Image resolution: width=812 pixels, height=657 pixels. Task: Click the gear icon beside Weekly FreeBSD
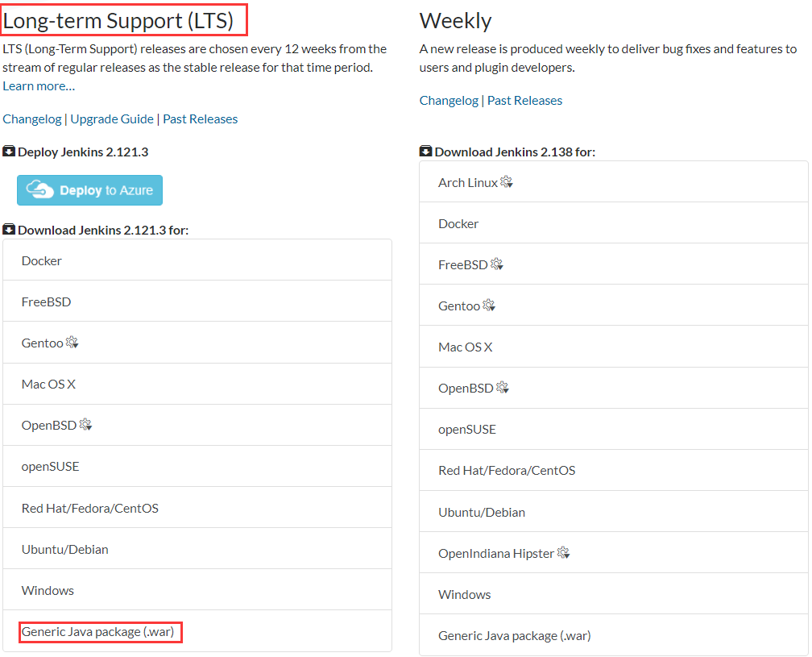point(496,264)
